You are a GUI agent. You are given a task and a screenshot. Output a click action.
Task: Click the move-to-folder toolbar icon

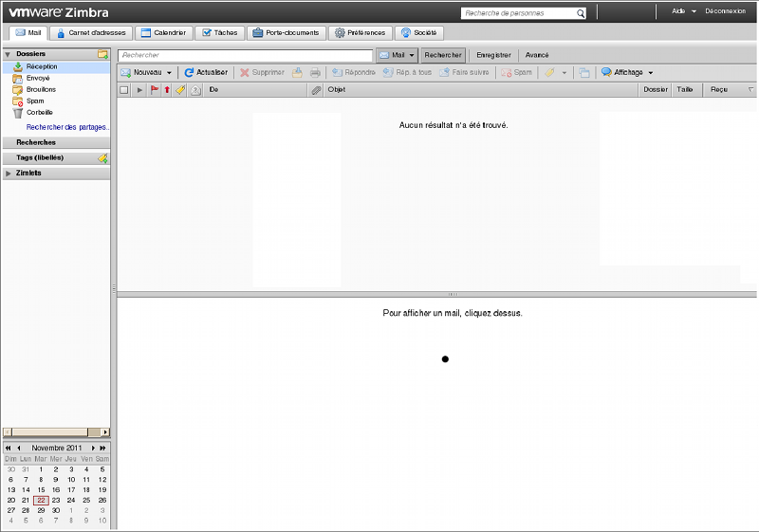(x=297, y=72)
